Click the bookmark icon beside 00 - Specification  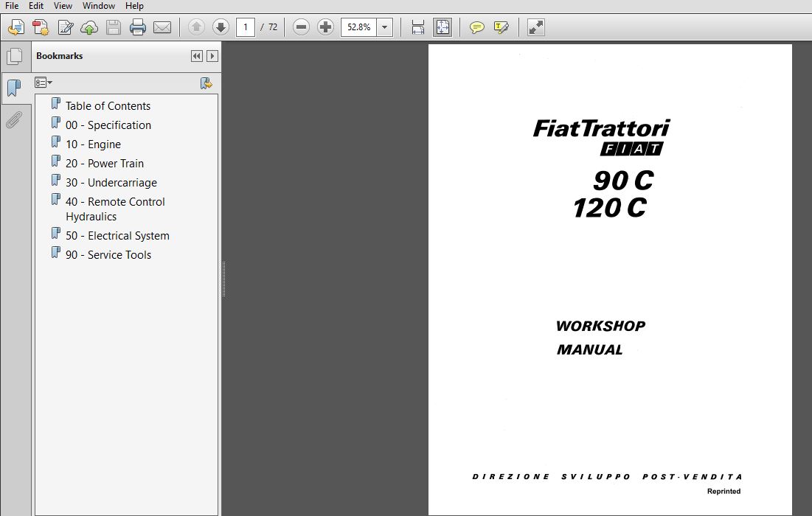click(56, 123)
